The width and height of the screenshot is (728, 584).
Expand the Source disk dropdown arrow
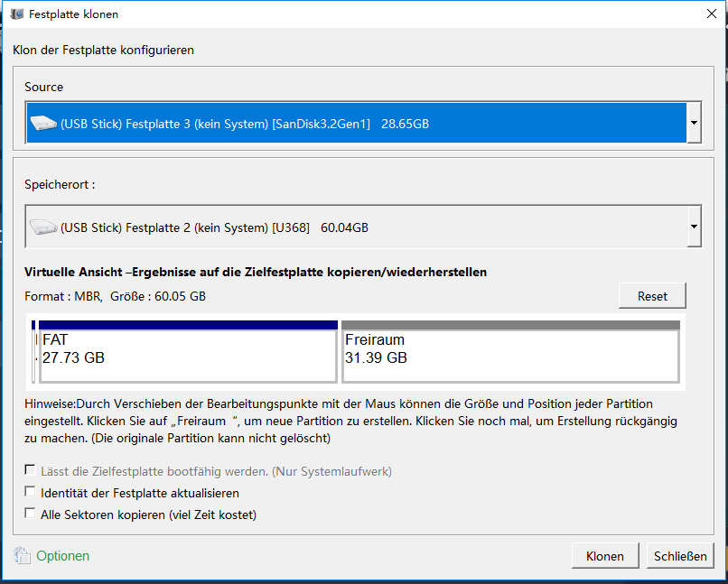click(694, 123)
